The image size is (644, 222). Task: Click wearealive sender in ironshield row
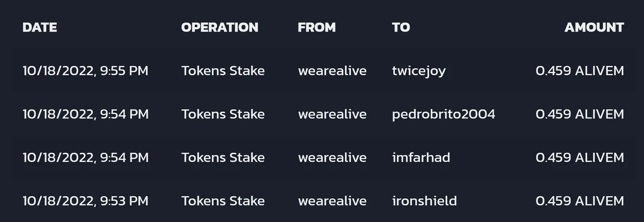pyautogui.click(x=332, y=201)
